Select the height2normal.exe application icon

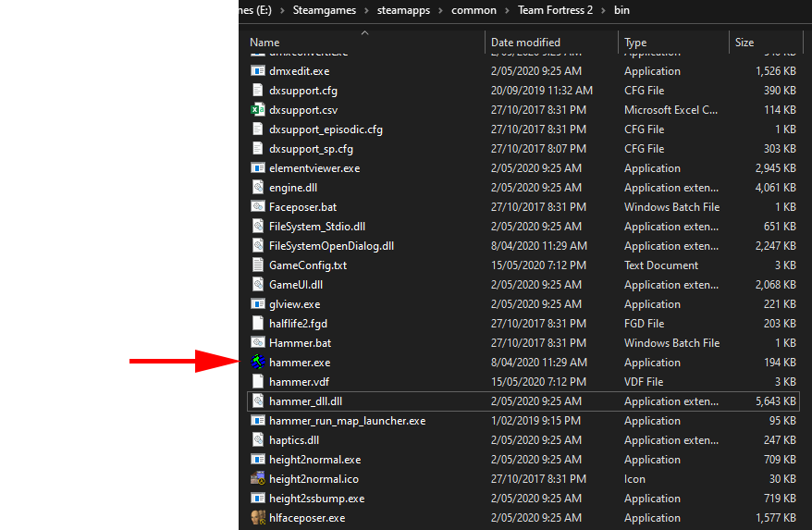tap(258, 459)
